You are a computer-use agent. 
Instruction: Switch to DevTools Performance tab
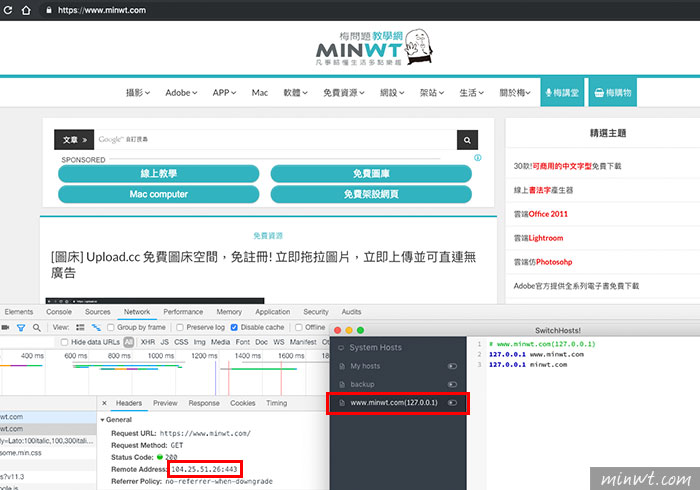pyautogui.click(x=183, y=312)
